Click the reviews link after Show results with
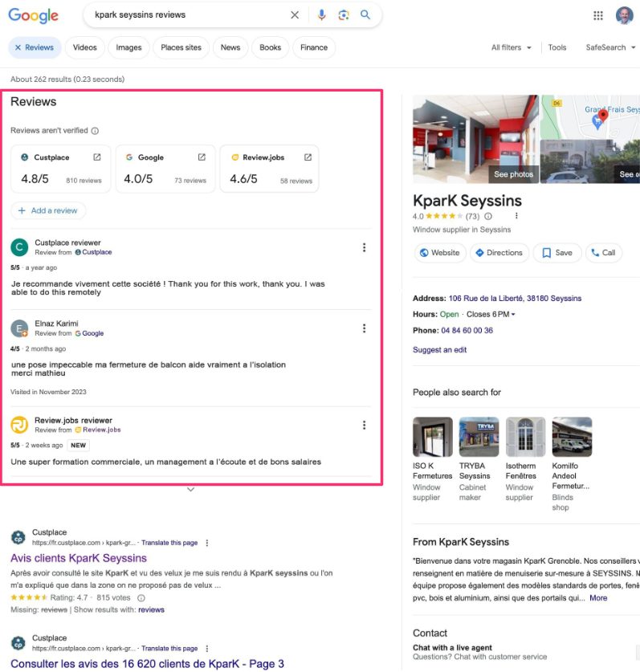This screenshot has height=672, width=640. tap(151, 610)
